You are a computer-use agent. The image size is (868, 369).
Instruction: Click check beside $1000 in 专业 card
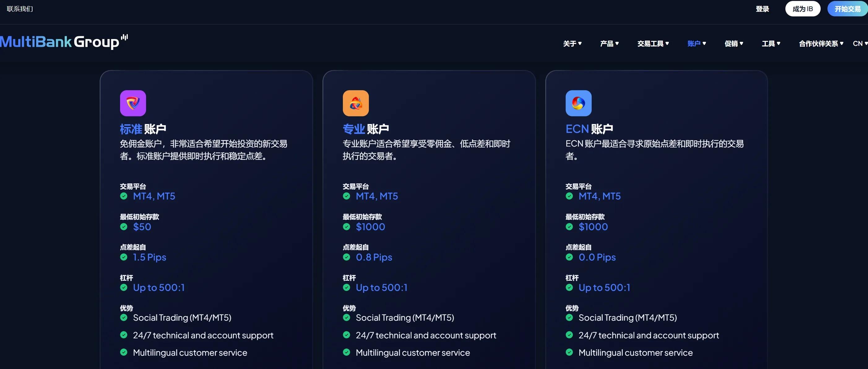(346, 227)
